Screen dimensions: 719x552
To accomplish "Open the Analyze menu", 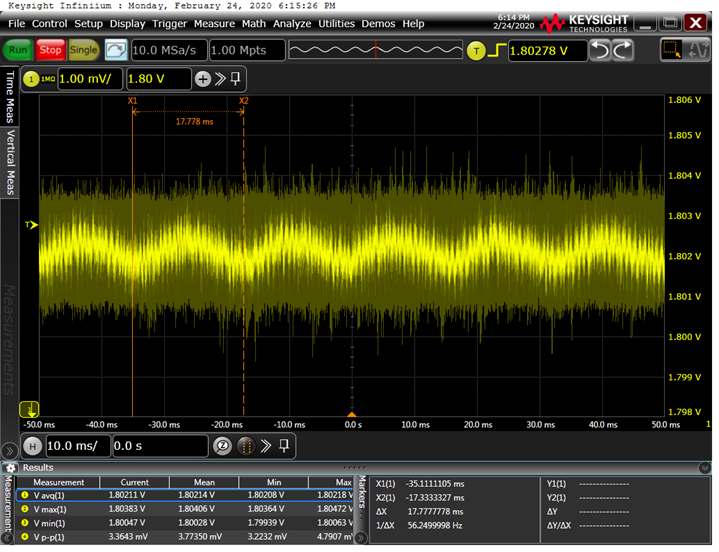I will pos(292,23).
